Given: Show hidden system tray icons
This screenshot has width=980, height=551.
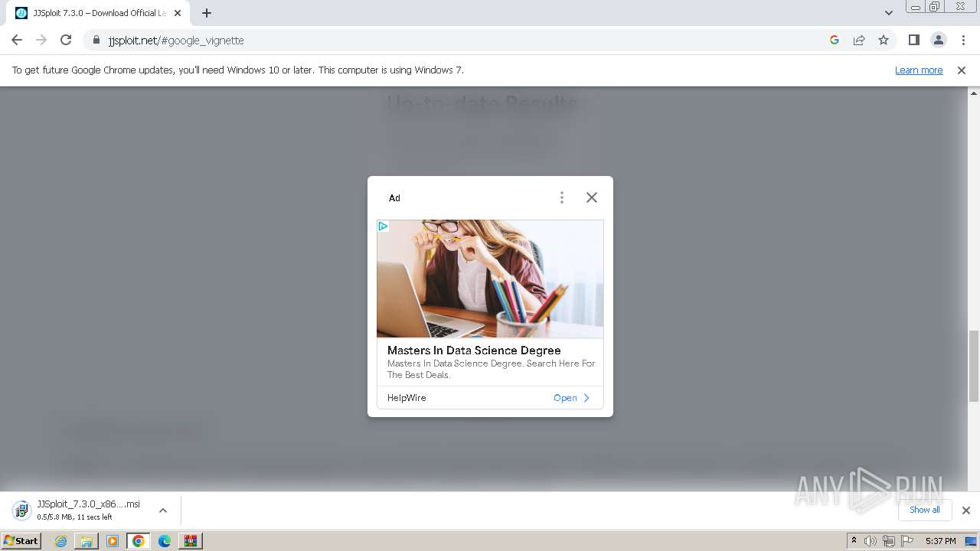Looking at the screenshot, I should 854,541.
